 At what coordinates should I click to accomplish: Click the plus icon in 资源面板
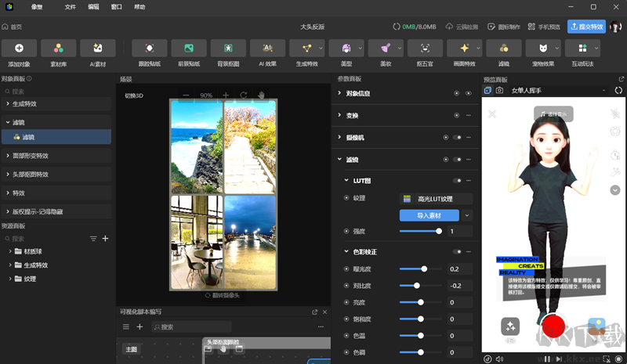point(106,238)
